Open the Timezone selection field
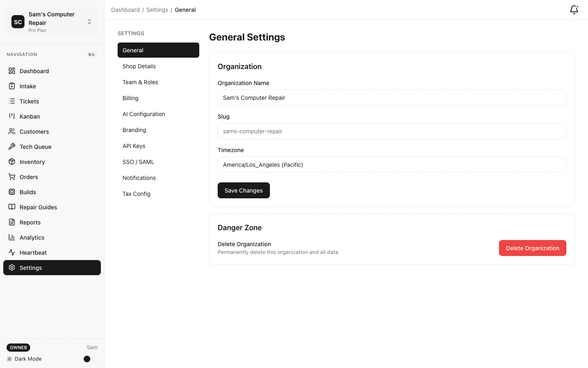This screenshot has height=368, width=588. coord(392,164)
